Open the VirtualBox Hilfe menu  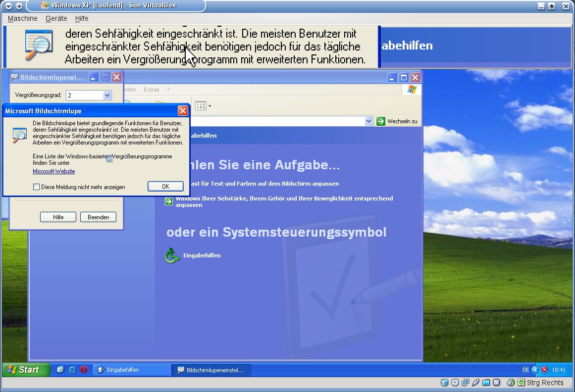pos(81,18)
